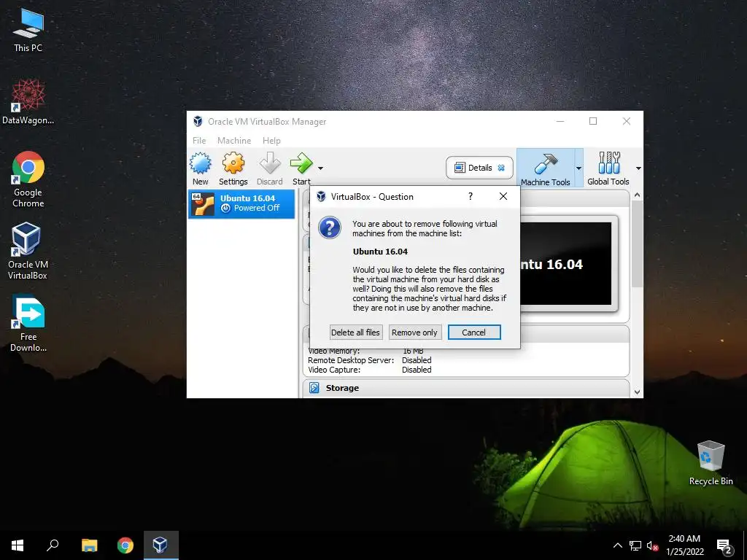Viewport: 747px width, 560px height.
Task: Click the details pane scroll down arrow
Action: (638, 392)
